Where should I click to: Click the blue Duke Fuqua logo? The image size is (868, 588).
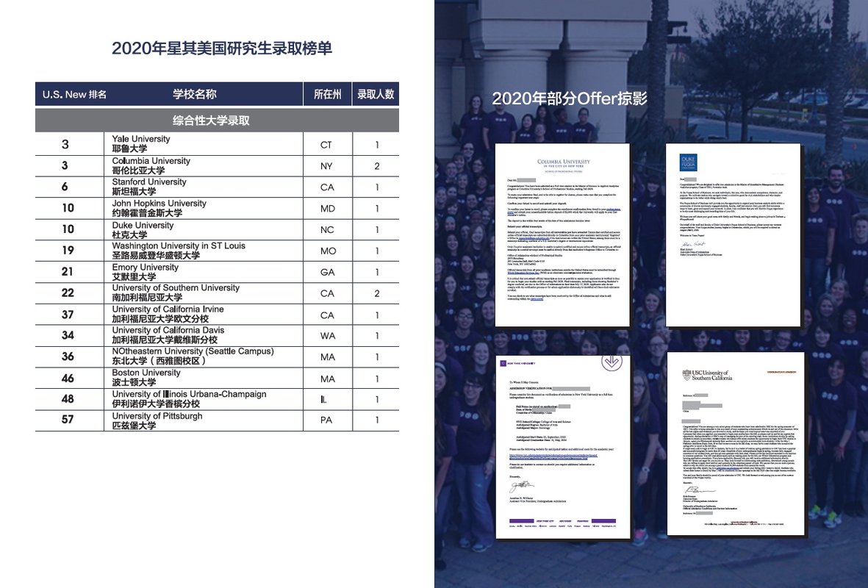tap(688, 162)
